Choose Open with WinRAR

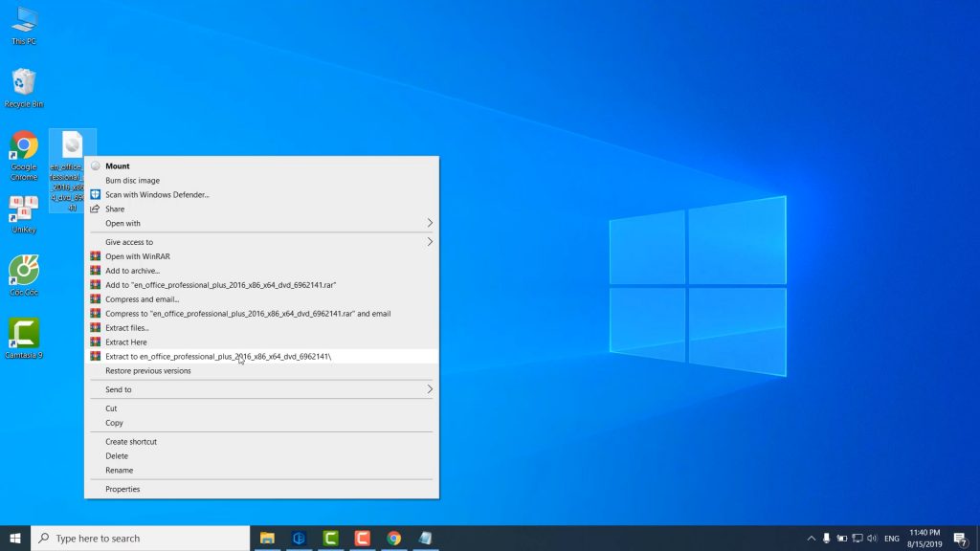point(261,256)
